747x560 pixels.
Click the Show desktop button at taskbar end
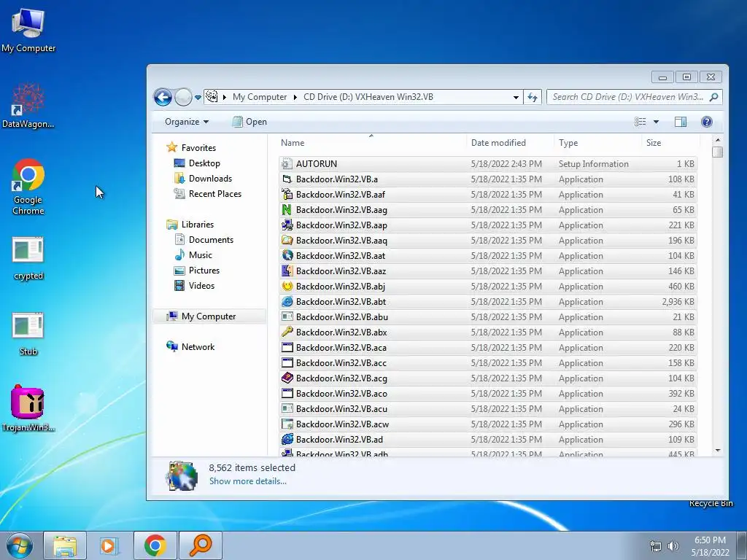pos(742,545)
